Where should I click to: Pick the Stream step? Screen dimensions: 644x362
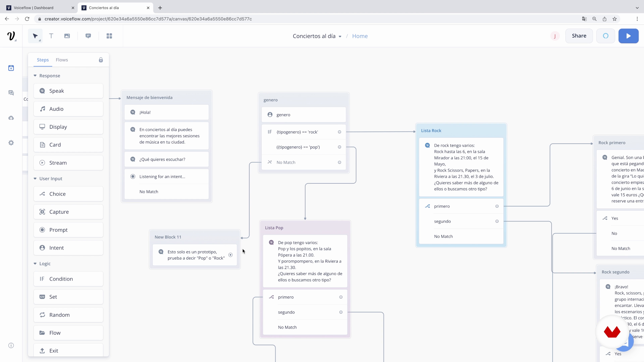click(x=68, y=163)
